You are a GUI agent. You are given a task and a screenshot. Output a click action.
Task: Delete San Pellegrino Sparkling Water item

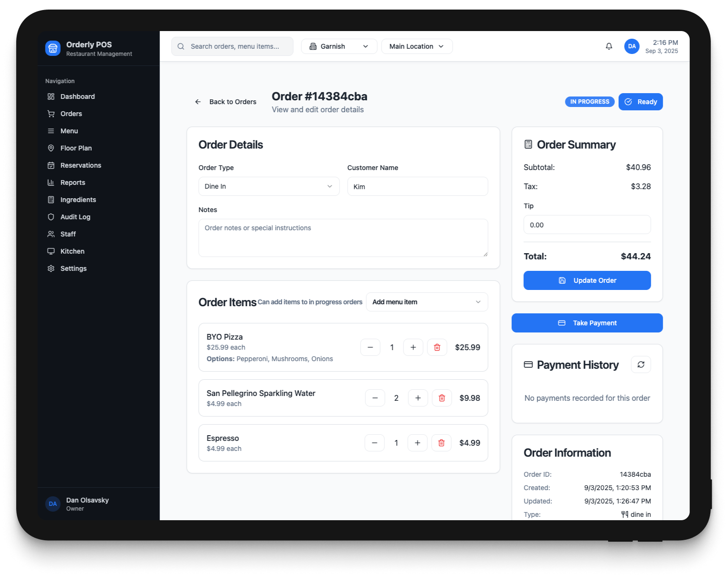coord(442,398)
